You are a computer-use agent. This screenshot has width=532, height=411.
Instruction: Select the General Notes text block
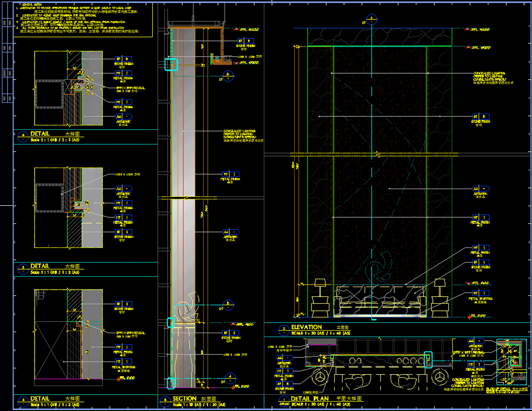point(78,18)
